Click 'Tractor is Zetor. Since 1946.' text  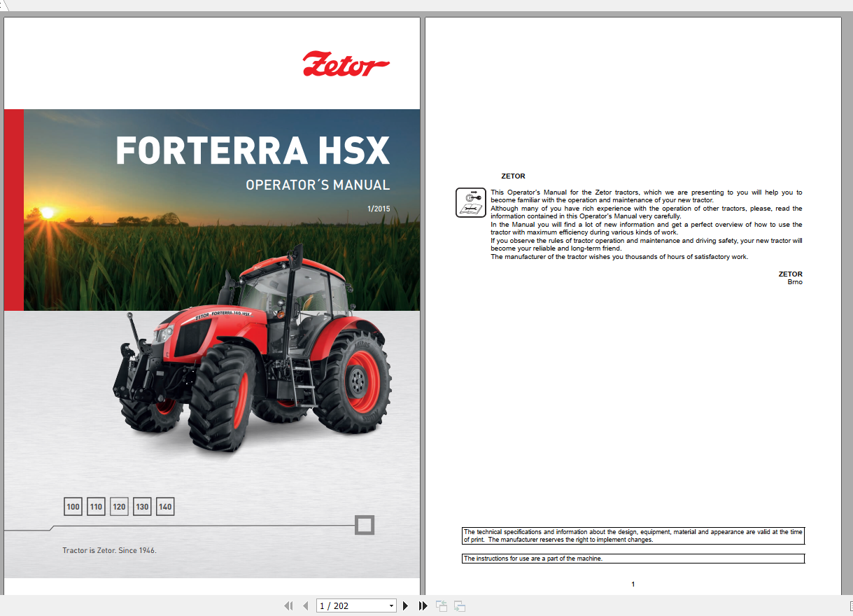[109, 550]
